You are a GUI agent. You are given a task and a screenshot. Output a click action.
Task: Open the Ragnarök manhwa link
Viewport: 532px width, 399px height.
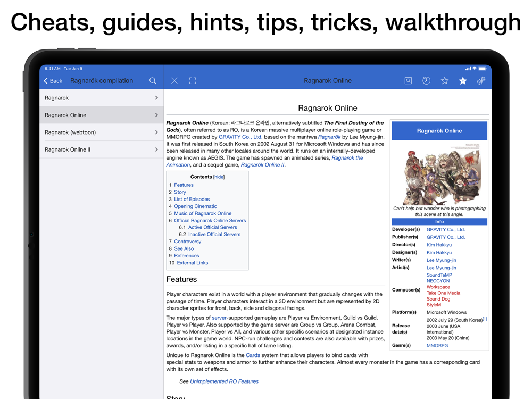(x=329, y=137)
